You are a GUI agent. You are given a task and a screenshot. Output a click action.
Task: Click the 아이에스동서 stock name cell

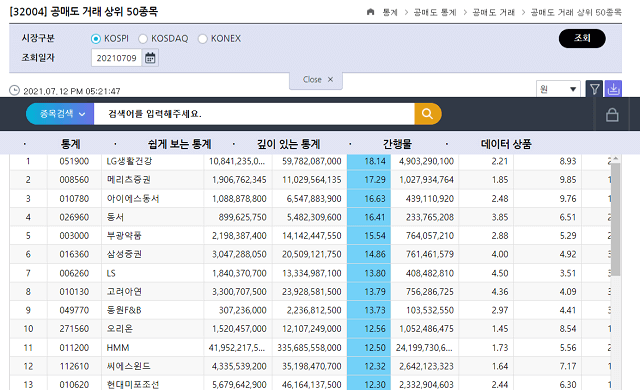click(152, 199)
